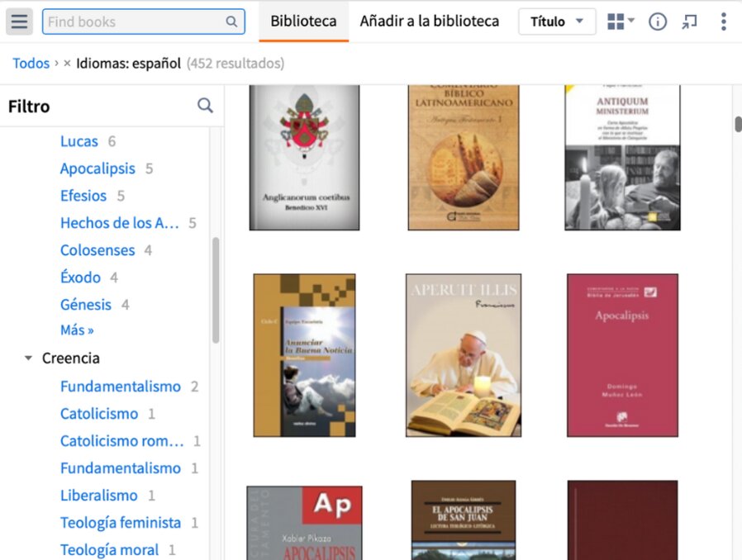Show the information panel icon
This screenshot has height=560, width=742.
[657, 21]
